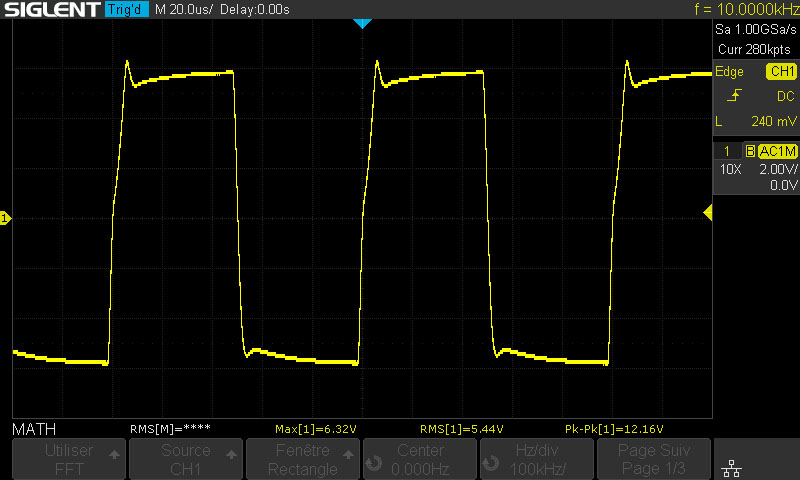The width and height of the screenshot is (800, 480).
Task: Click the B bandwidth limit indicator
Action: [750, 151]
